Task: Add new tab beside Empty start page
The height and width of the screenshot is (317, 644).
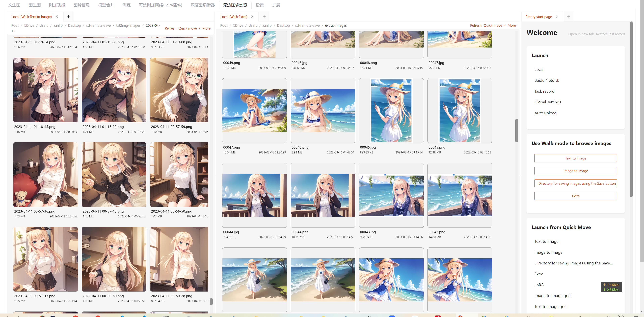Action: tap(569, 17)
